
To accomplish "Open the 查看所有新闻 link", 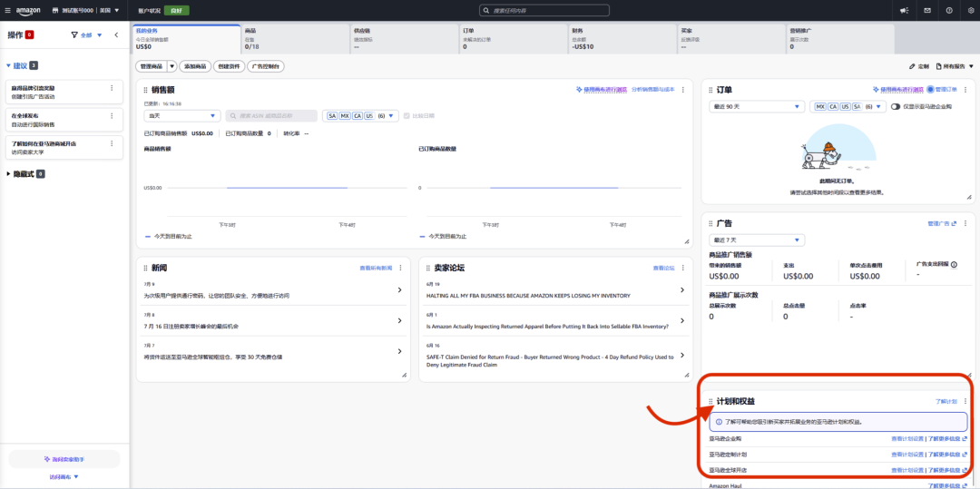I will tap(376, 268).
